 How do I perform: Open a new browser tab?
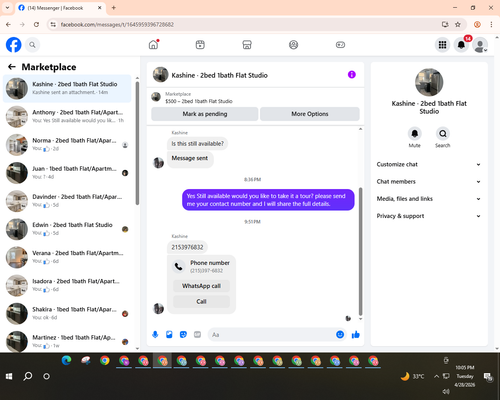coord(114,8)
